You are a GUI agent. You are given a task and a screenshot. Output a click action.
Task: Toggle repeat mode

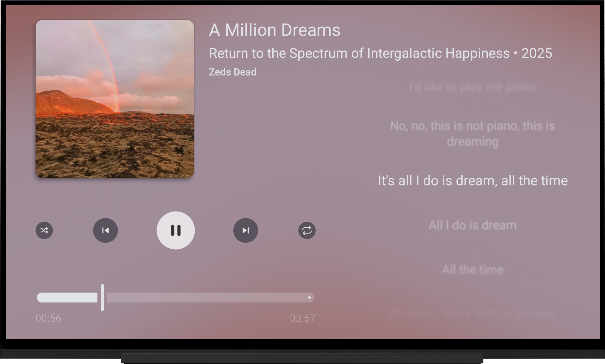(x=307, y=230)
